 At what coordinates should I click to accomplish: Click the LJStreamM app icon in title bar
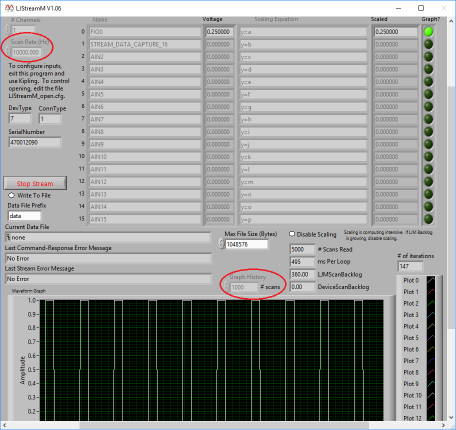9,8
